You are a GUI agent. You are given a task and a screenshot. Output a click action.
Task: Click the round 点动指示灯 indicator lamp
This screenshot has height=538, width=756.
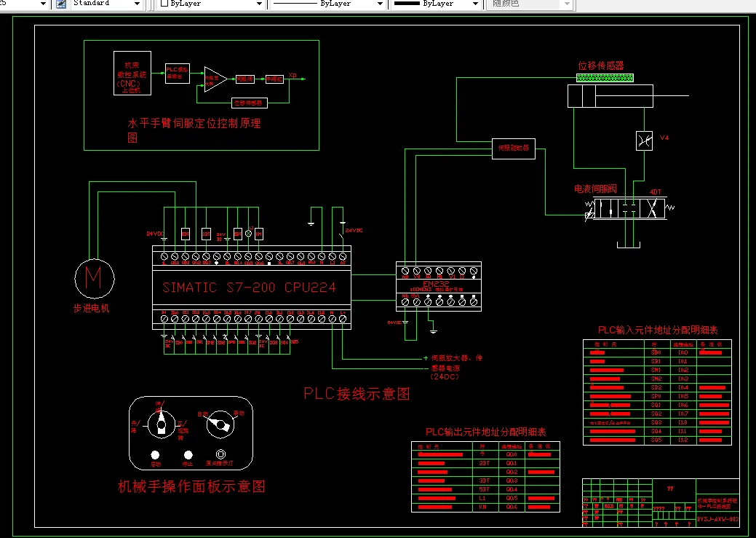click(220, 454)
